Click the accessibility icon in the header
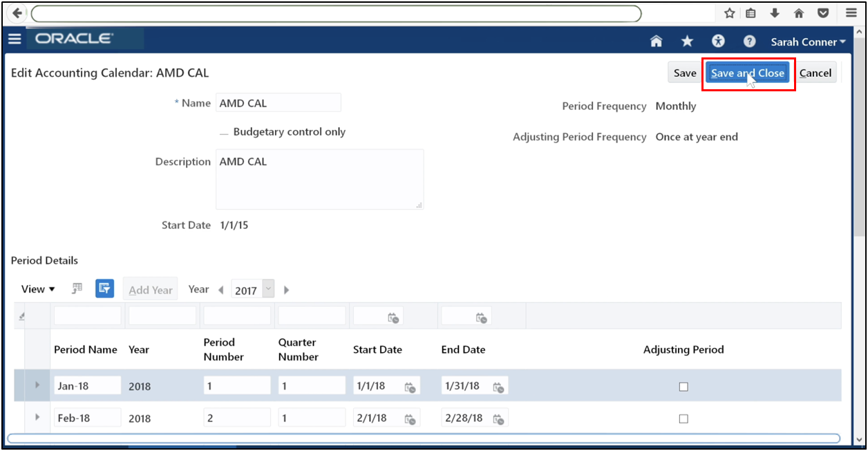The height and width of the screenshot is (451, 868). [x=718, y=41]
